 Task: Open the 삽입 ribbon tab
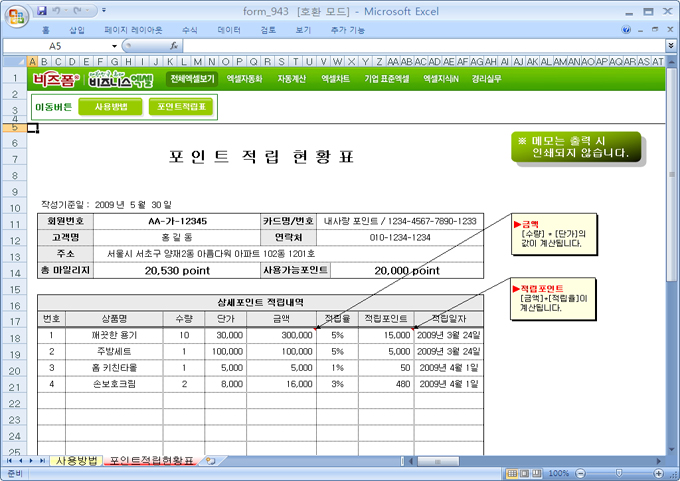77,30
